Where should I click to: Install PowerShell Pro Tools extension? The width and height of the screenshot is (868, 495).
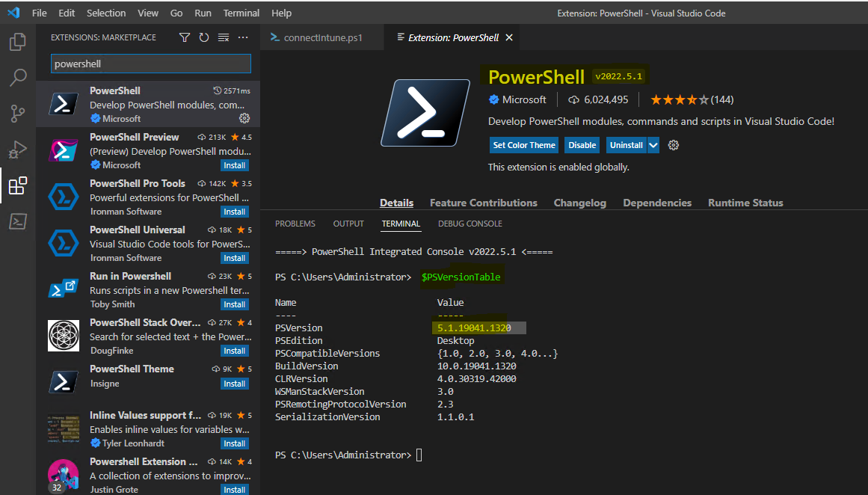point(235,212)
